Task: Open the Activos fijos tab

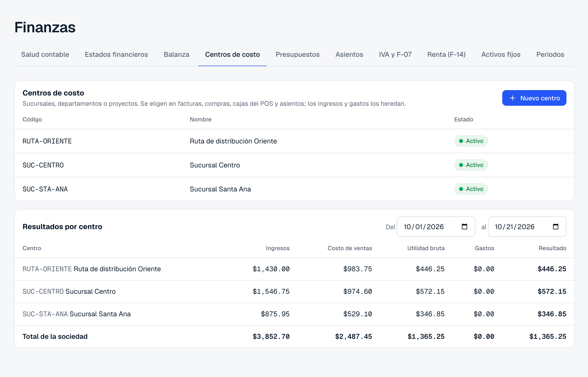Action: [501, 54]
